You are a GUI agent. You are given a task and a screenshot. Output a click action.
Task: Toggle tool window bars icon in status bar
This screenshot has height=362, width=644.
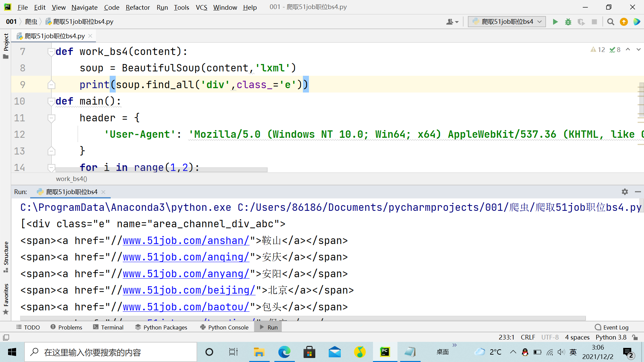click(6, 337)
